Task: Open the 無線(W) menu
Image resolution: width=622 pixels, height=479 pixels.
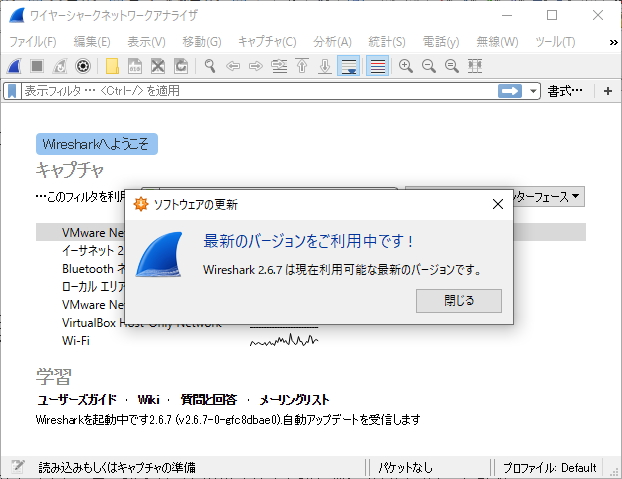Action: [x=497, y=42]
